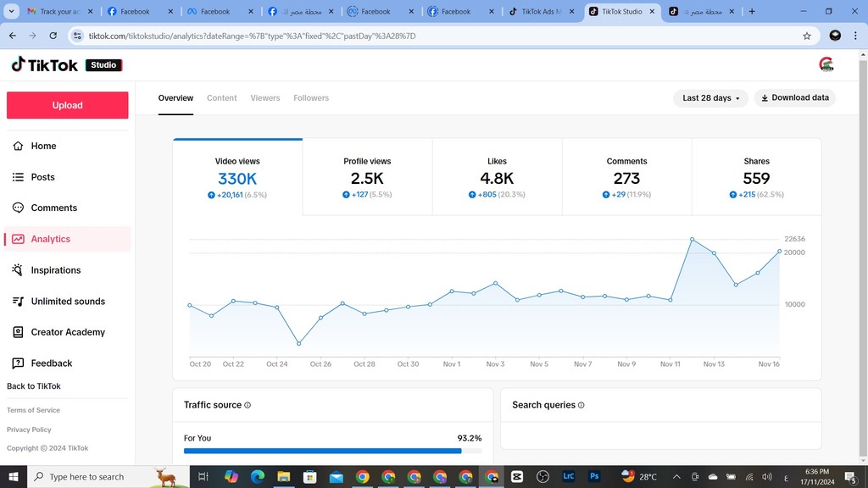The image size is (868, 488).
Task: Click the 28°C weather widget
Action: 639,477
